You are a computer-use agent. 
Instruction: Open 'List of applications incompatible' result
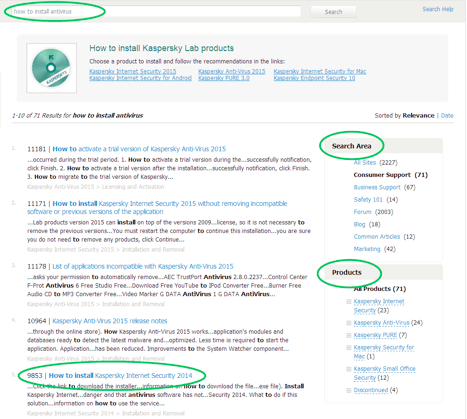[x=143, y=266]
